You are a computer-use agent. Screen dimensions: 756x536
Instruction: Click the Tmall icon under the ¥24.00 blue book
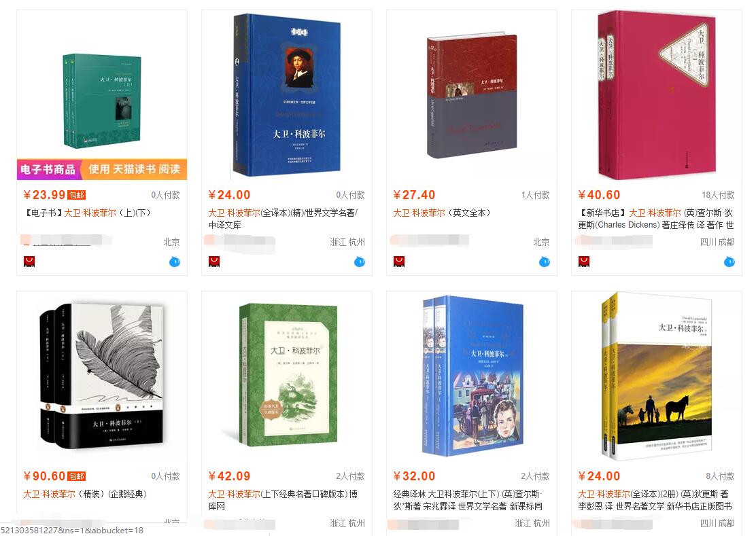[214, 262]
